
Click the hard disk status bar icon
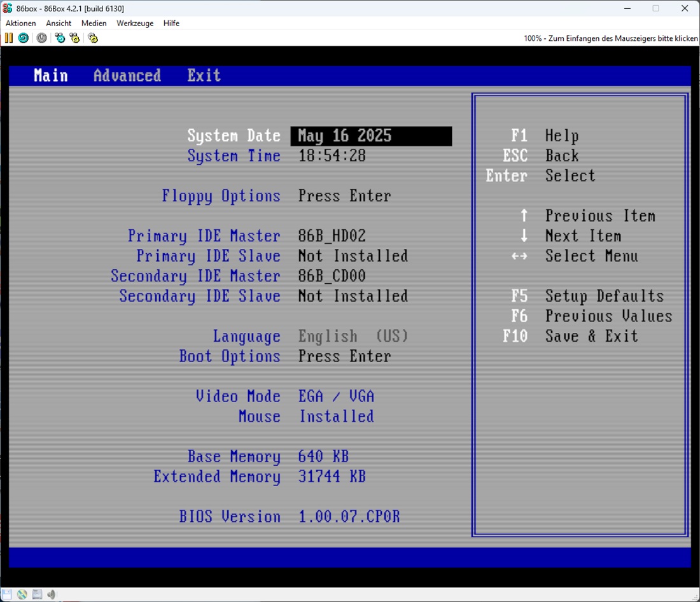coord(37,594)
